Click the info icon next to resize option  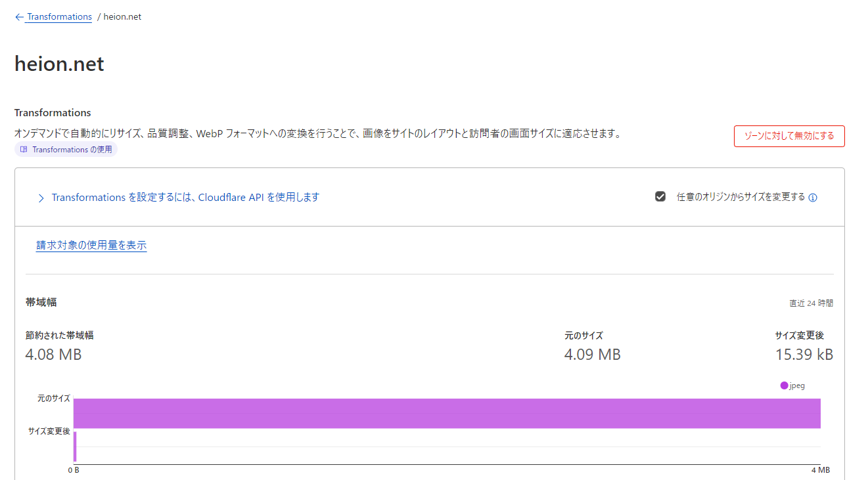(813, 198)
